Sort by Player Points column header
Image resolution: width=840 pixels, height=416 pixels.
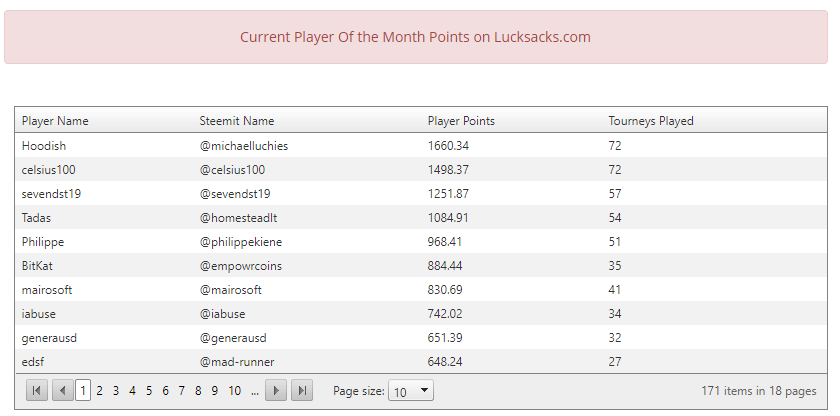click(461, 121)
